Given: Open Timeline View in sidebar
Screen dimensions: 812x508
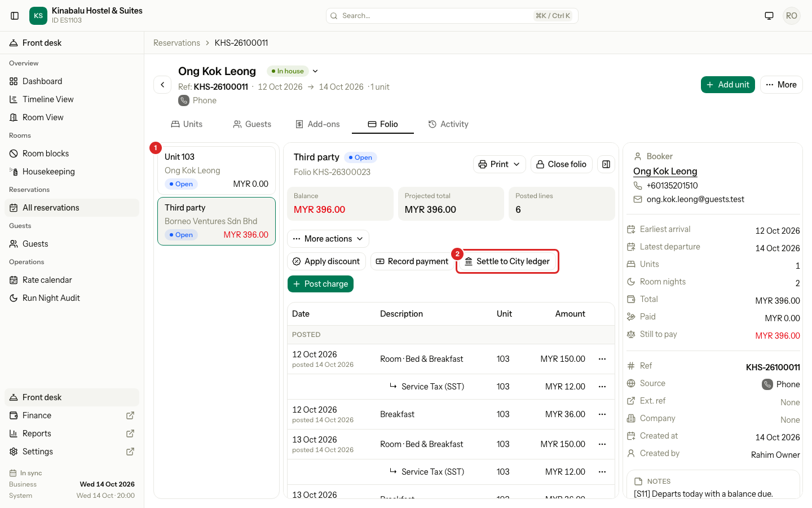Looking at the screenshot, I should pos(72,99).
